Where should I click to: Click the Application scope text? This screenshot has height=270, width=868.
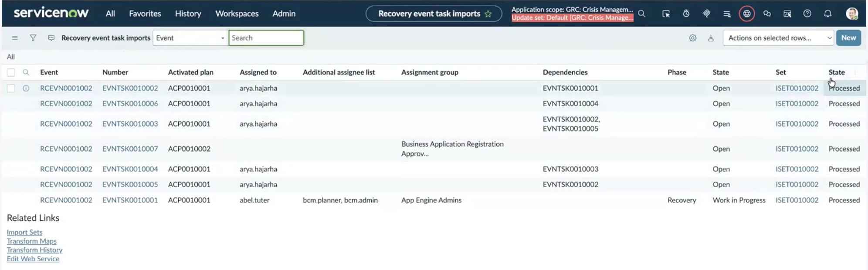(572, 10)
